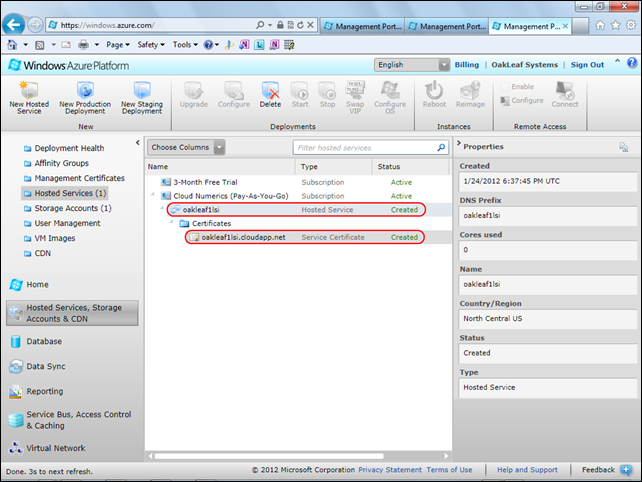The height and width of the screenshot is (482, 642).
Task: Switch to the first Management Portal tab
Action: pos(362,26)
